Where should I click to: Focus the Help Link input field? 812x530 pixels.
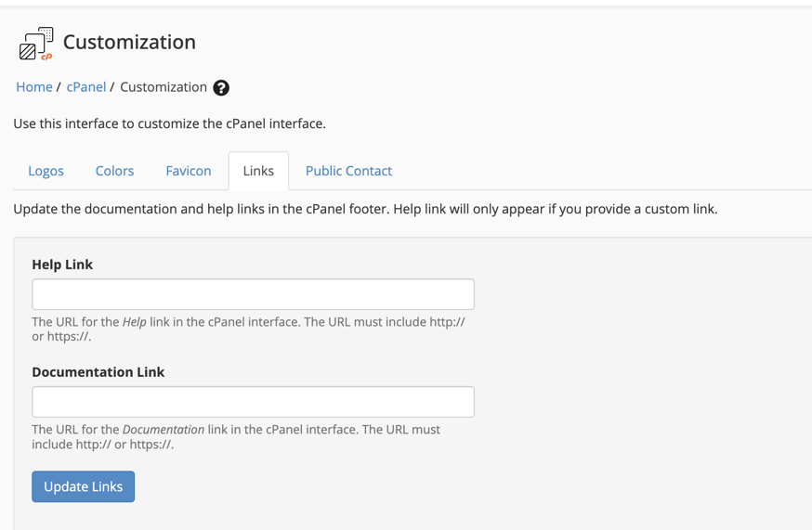pos(253,294)
